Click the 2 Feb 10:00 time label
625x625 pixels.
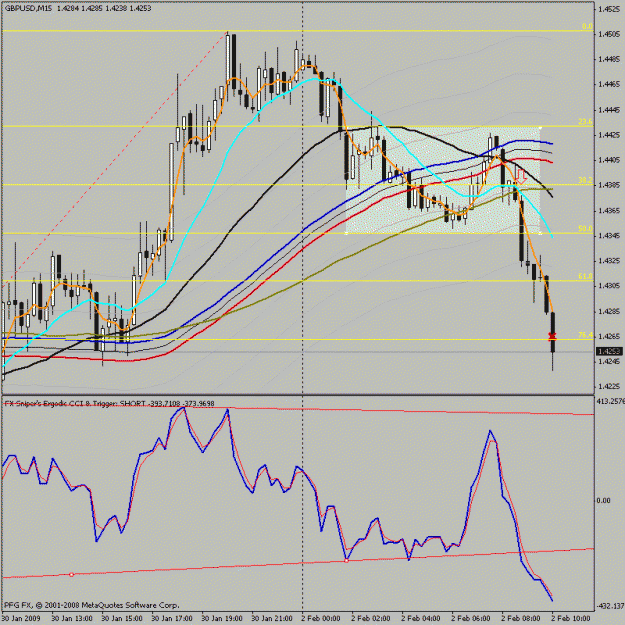click(x=570, y=618)
